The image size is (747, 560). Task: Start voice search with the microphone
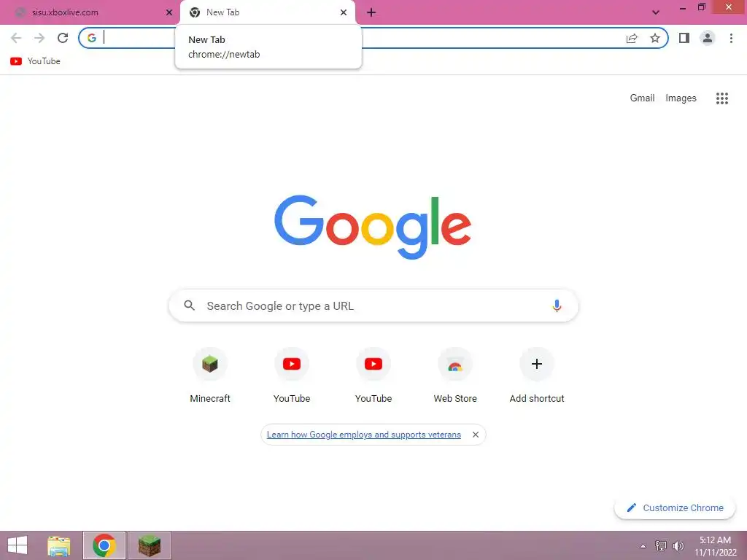pyautogui.click(x=557, y=306)
